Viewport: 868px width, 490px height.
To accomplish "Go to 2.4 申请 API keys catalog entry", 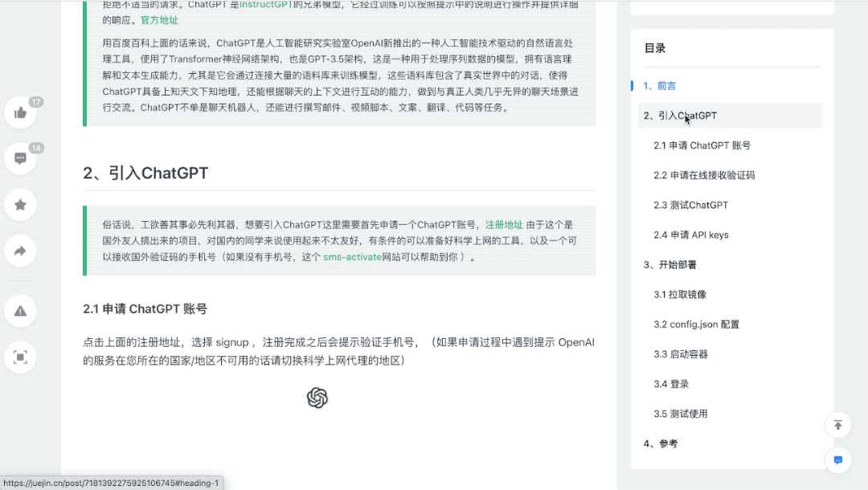I will [x=691, y=235].
